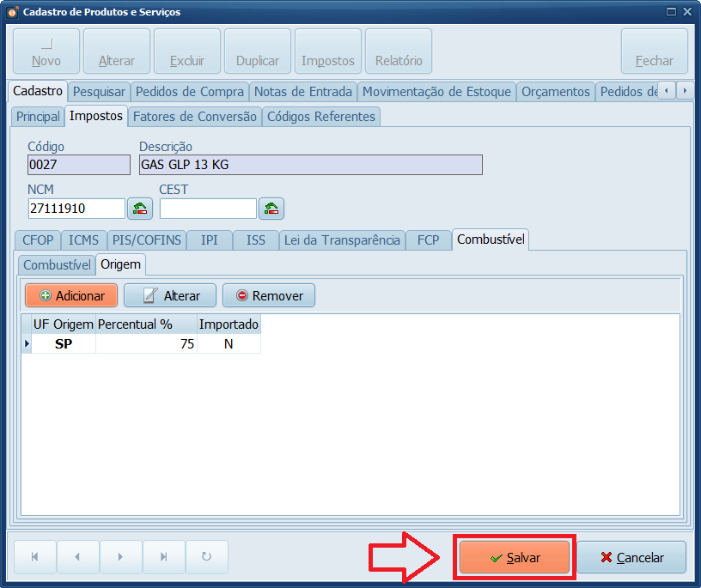Select the 75 percentual cell
Image resolution: width=701 pixels, height=588 pixels.
[146, 343]
